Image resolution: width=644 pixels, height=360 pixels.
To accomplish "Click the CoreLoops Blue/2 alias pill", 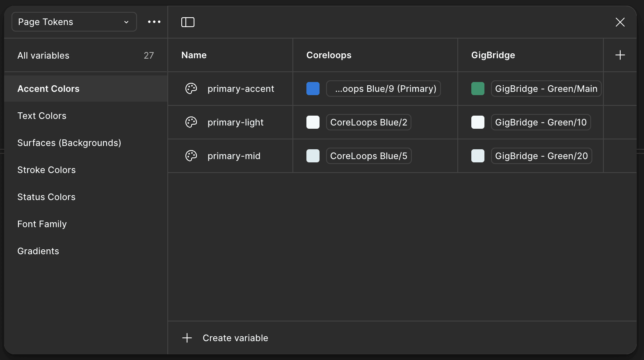I will point(368,122).
